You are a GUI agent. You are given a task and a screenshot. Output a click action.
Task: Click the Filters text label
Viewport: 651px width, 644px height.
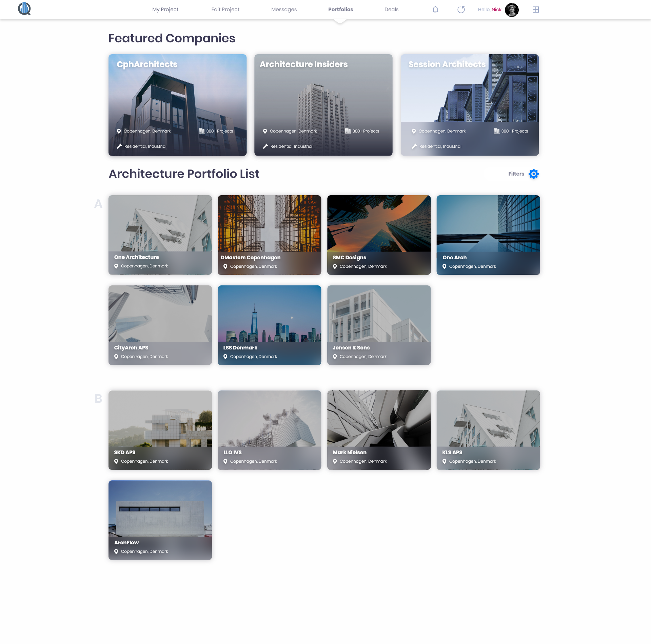coord(516,174)
